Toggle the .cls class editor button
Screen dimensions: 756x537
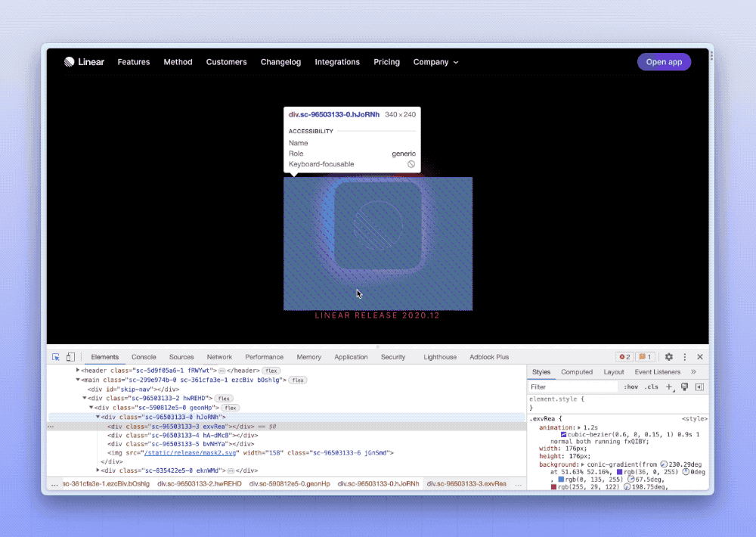[652, 387]
